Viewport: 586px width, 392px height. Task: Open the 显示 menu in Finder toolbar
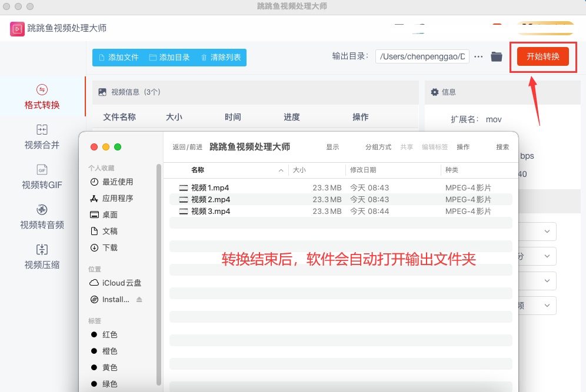(332, 147)
